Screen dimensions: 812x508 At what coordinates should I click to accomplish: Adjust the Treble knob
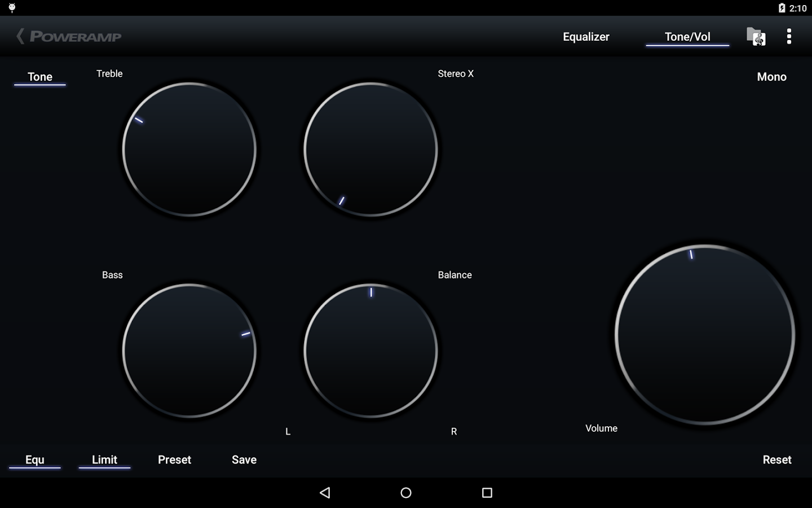[189, 150]
